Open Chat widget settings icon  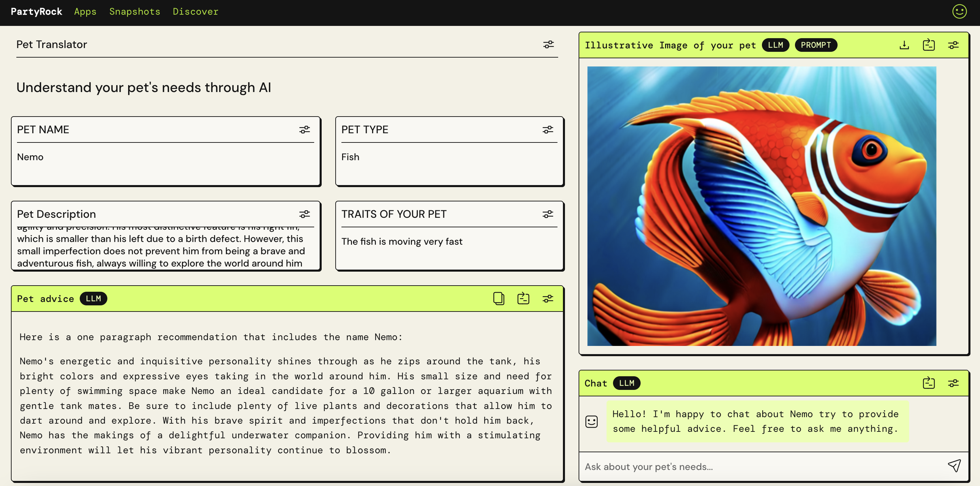(x=953, y=383)
